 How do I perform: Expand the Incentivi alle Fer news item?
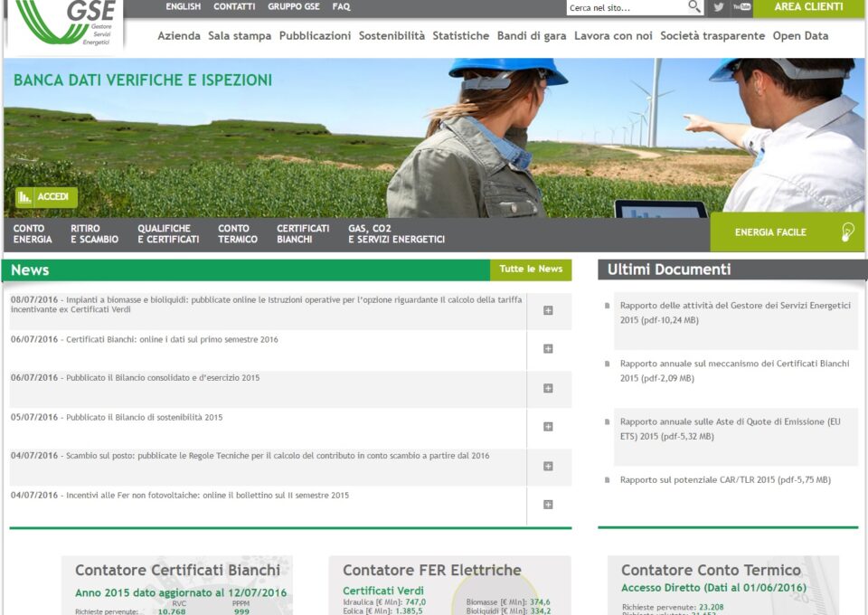tap(548, 505)
